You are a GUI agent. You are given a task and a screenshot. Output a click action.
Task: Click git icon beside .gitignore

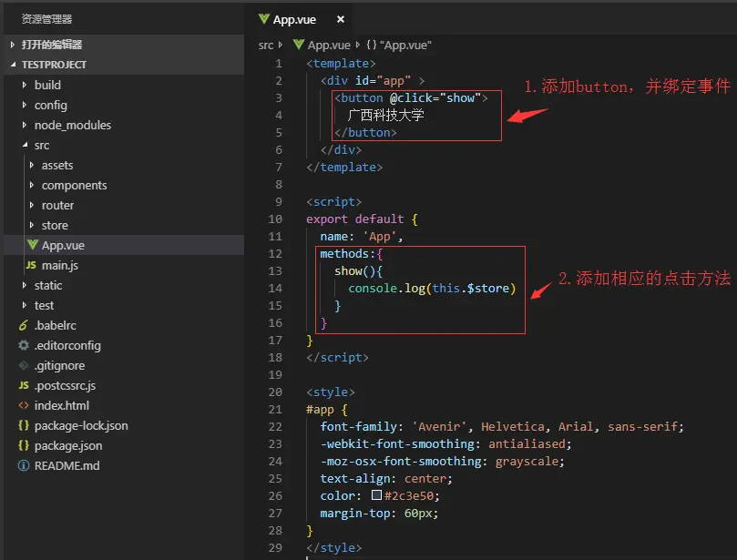coord(24,365)
